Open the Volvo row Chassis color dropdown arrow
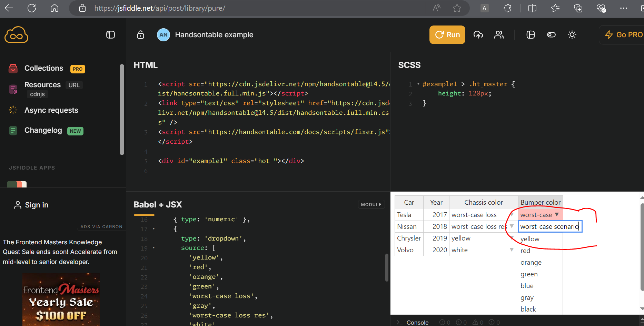 (x=512, y=249)
